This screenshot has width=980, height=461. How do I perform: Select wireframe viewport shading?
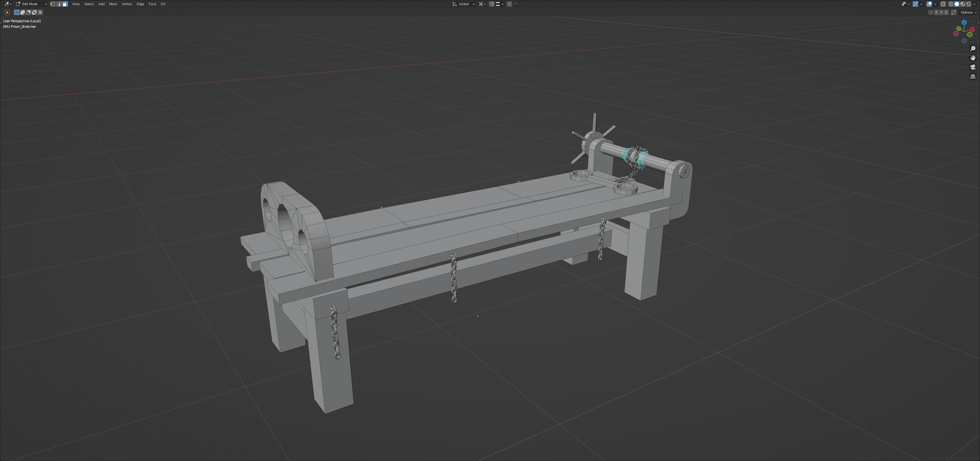coord(951,4)
